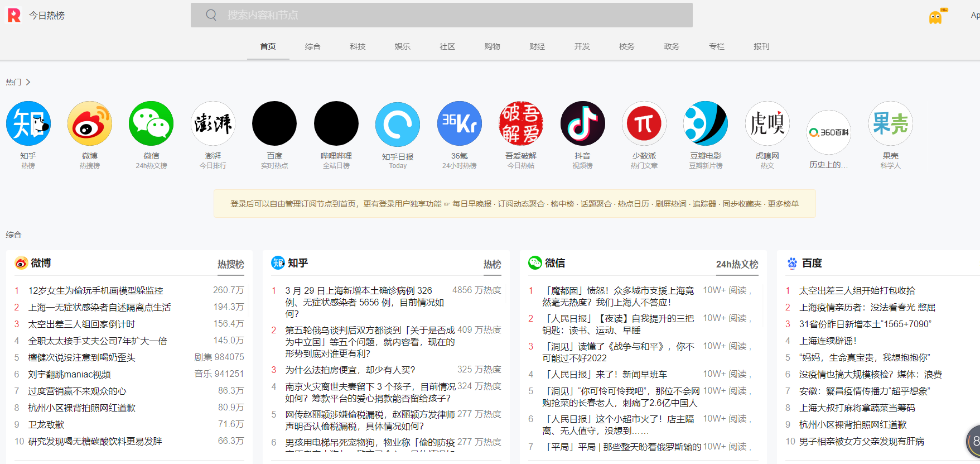980x464 pixels.
Task: Open Weibo item 全职太太接手丈夫公司7年扩大一倍
Action: (98, 341)
